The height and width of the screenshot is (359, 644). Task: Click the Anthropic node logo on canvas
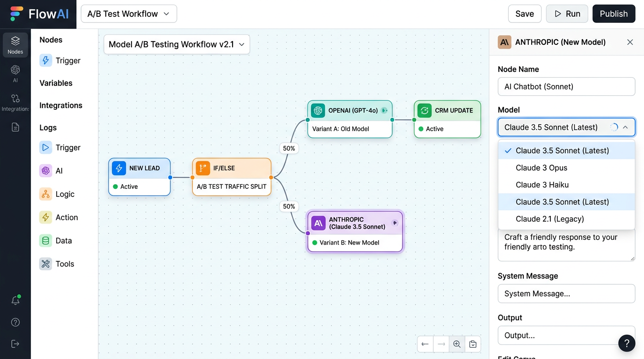[x=318, y=223]
